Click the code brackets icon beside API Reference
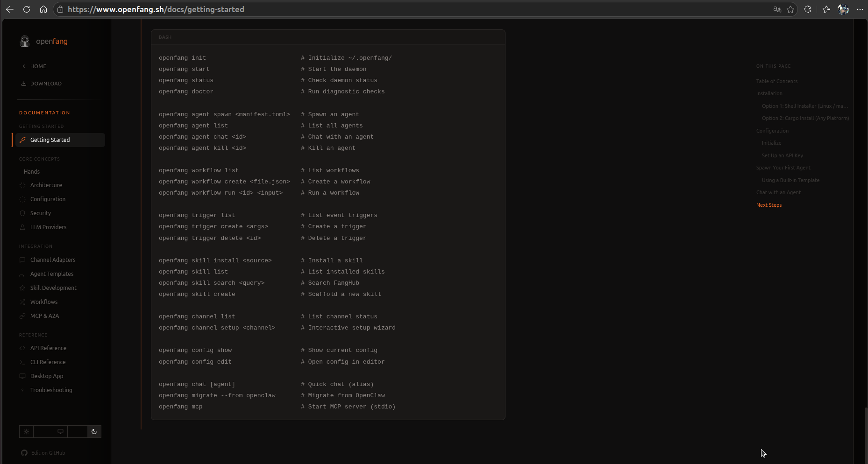The height and width of the screenshot is (464, 868). coord(22,348)
